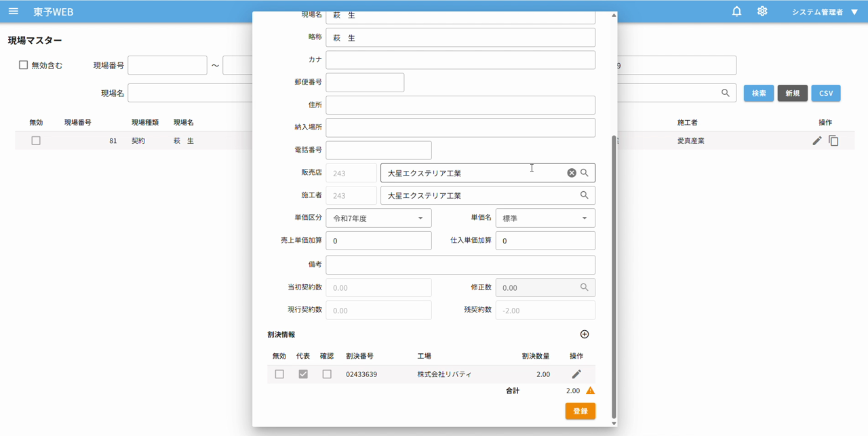Open the settings gear
The image size is (868, 436).
(762, 12)
